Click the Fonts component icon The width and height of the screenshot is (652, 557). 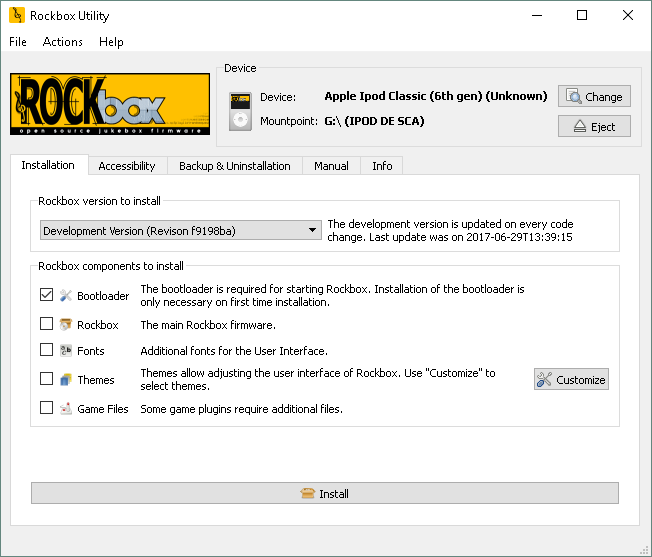[66, 351]
